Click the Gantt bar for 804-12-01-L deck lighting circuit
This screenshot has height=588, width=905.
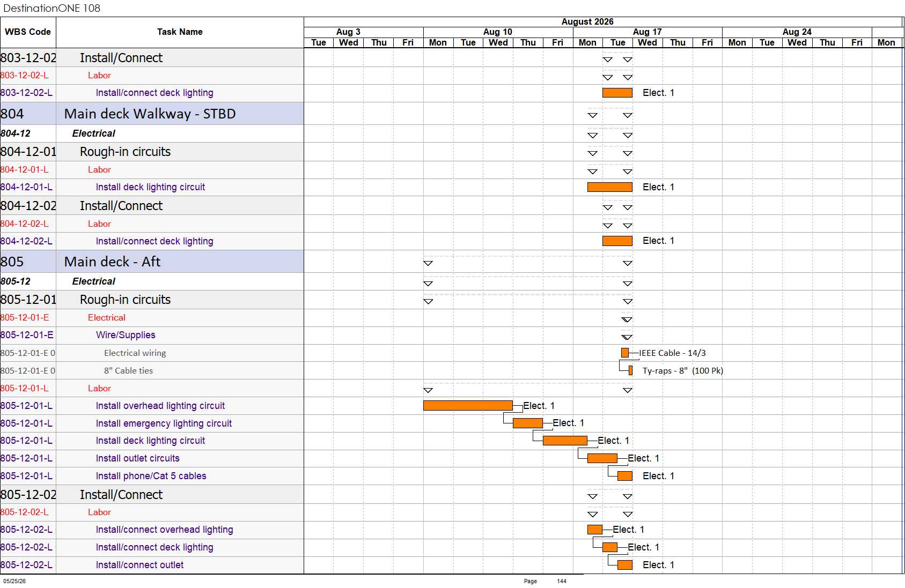point(610,187)
